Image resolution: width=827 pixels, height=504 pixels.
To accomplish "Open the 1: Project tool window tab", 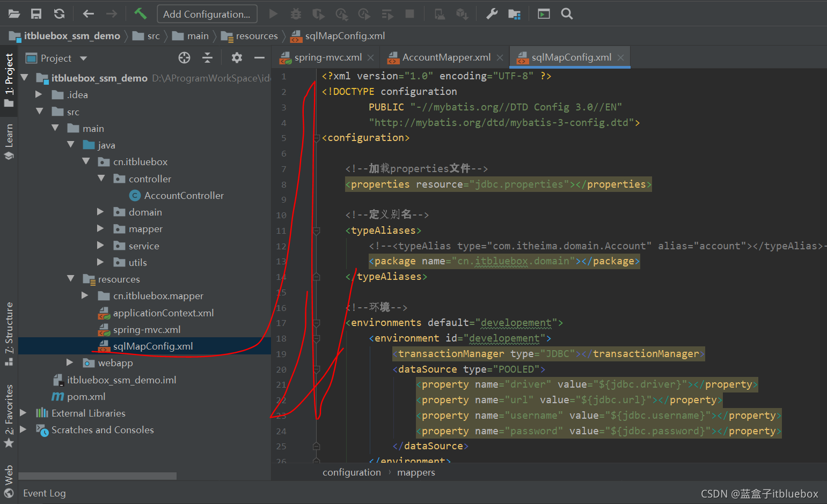I will [9, 79].
